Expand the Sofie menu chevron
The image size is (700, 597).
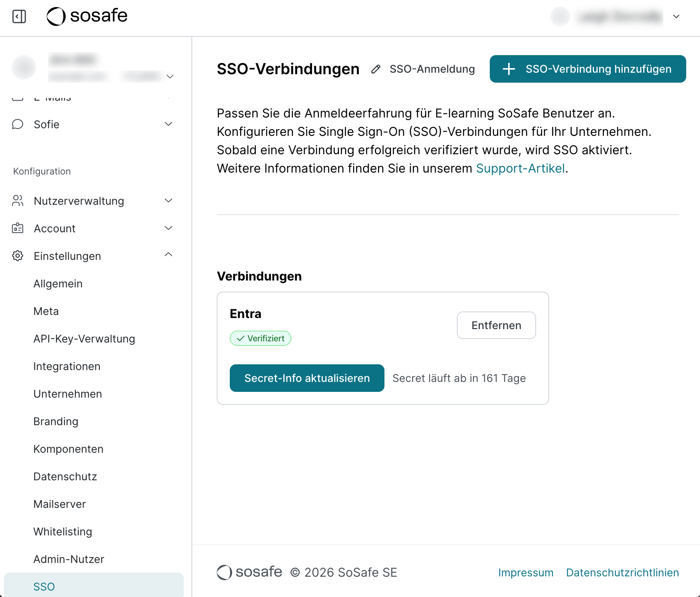click(168, 124)
